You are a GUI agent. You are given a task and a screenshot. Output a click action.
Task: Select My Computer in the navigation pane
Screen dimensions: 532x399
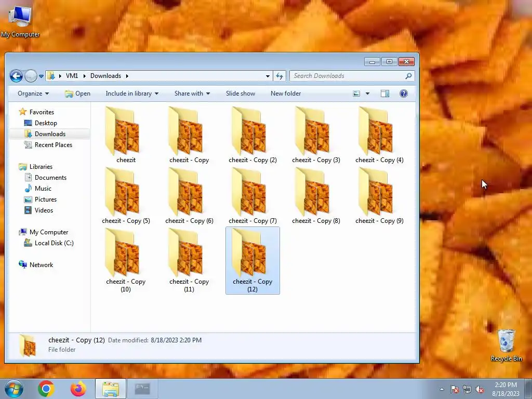(x=44, y=232)
